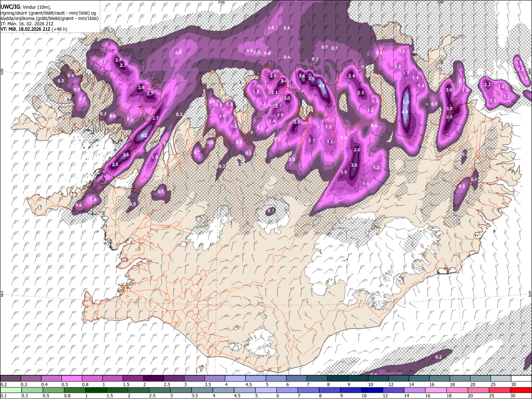Click the UWC/IG title text
Image resolution: width=532 pixels, height=399 pixels.
click(x=10, y=6)
